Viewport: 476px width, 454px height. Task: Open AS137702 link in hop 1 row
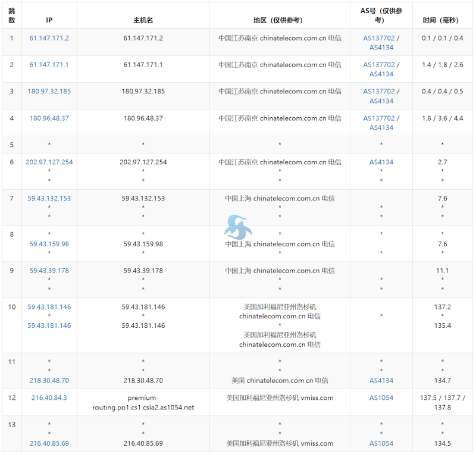[x=379, y=38]
